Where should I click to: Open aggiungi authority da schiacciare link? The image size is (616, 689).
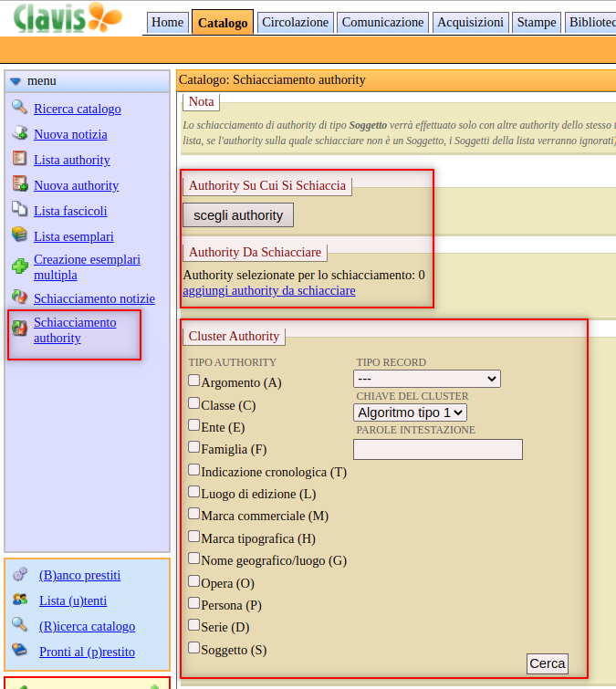[x=269, y=290]
